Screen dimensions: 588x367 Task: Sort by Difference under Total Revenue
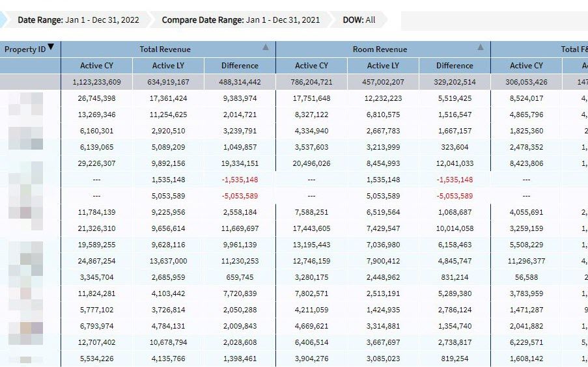click(240, 66)
